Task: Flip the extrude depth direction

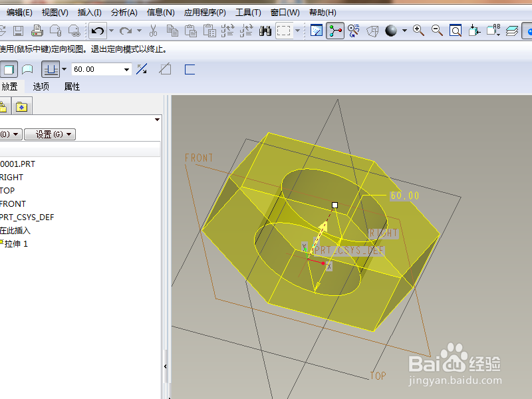Action: [x=142, y=69]
